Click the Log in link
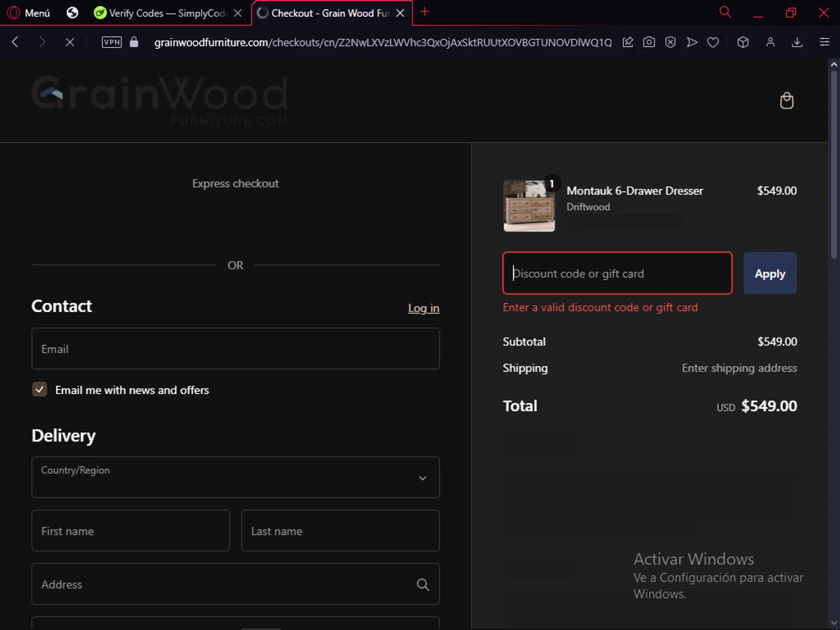Viewport: 840px width, 630px height. click(424, 308)
